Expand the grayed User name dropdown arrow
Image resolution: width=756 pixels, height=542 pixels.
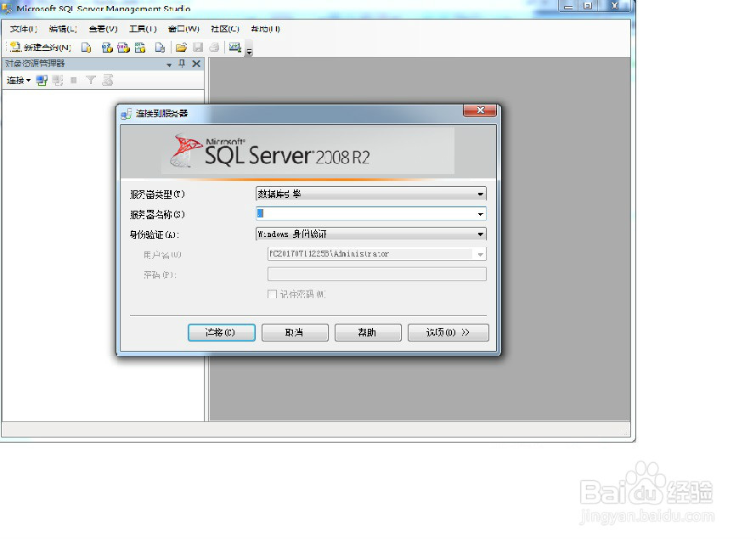(x=480, y=254)
